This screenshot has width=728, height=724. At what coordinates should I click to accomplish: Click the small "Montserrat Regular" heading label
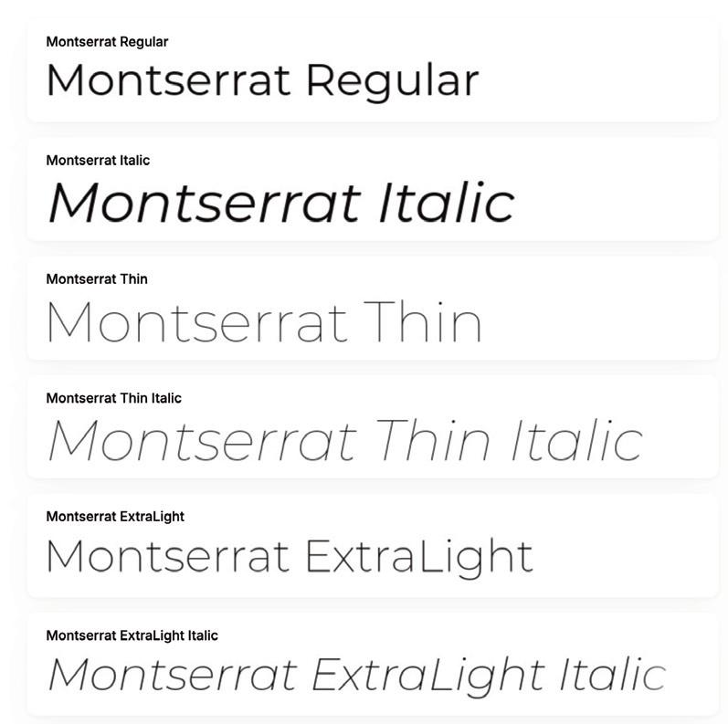[x=107, y=42]
